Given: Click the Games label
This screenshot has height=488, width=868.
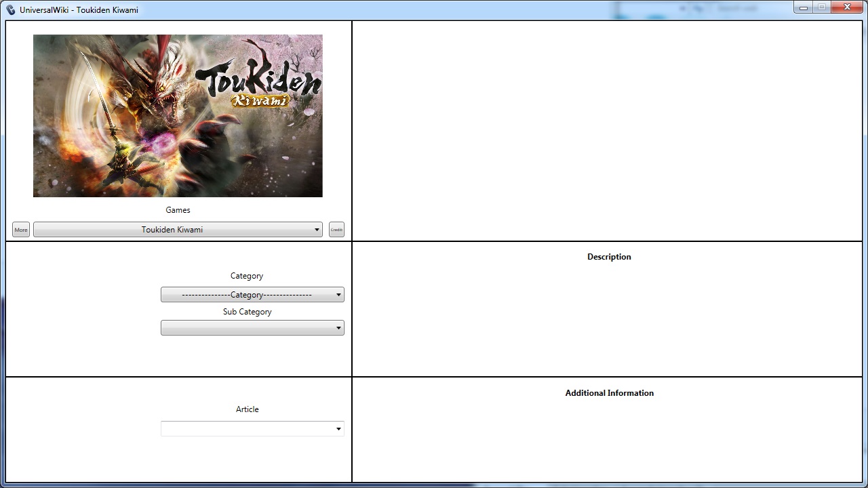Looking at the screenshot, I should point(178,210).
